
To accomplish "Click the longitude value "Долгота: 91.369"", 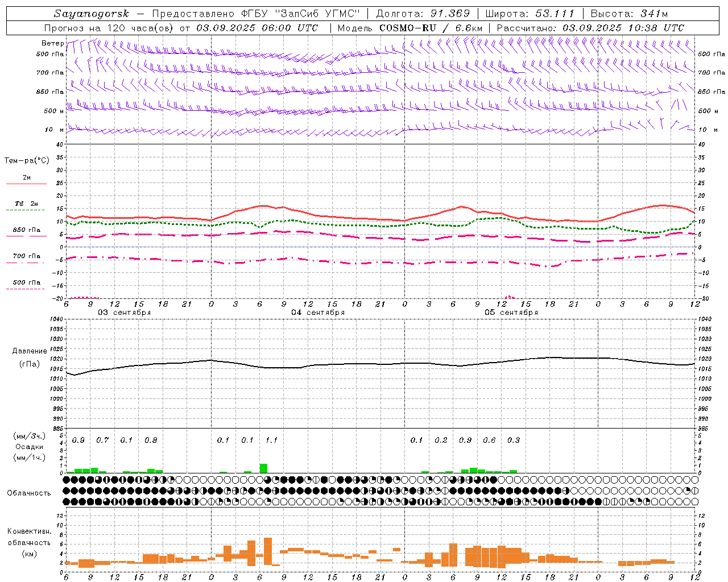I will pyautogui.click(x=423, y=14).
